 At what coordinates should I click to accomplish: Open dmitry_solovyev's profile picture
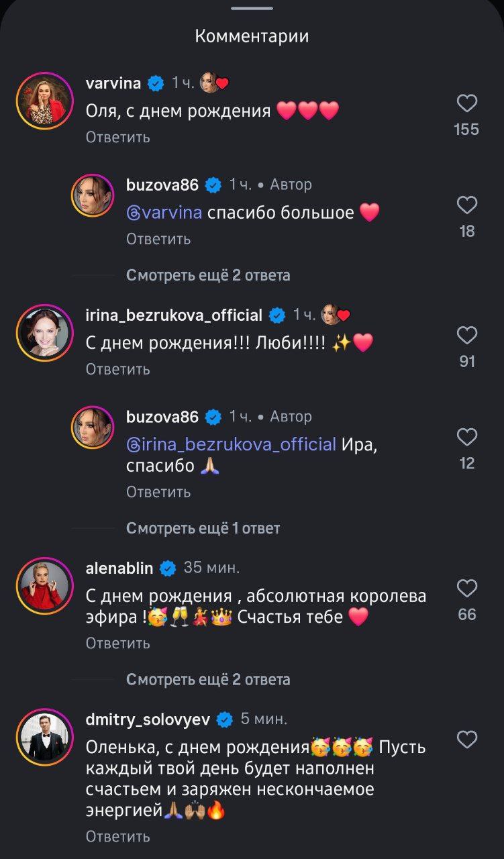tap(44, 737)
